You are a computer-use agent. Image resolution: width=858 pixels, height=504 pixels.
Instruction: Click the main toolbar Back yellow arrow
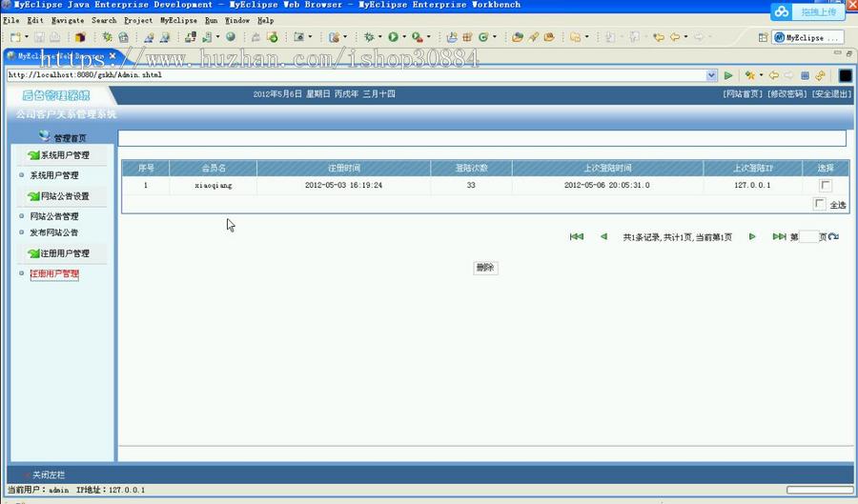(x=675, y=37)
